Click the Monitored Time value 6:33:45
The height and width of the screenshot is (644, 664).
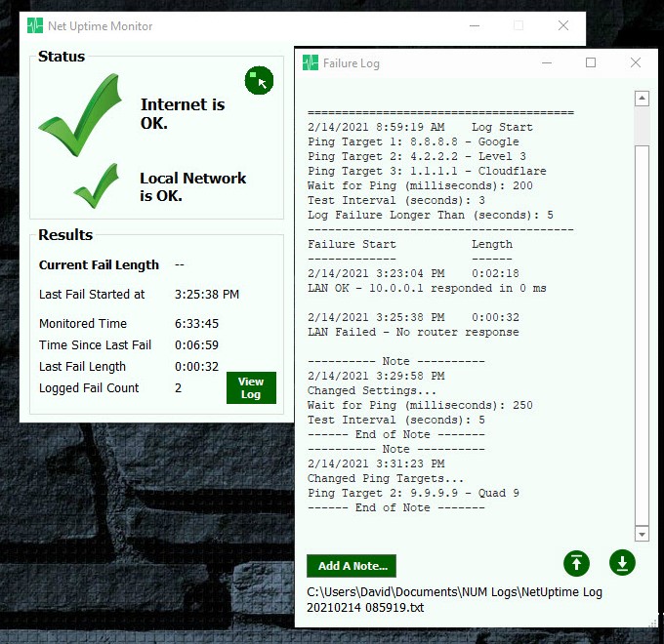[196, 324]
